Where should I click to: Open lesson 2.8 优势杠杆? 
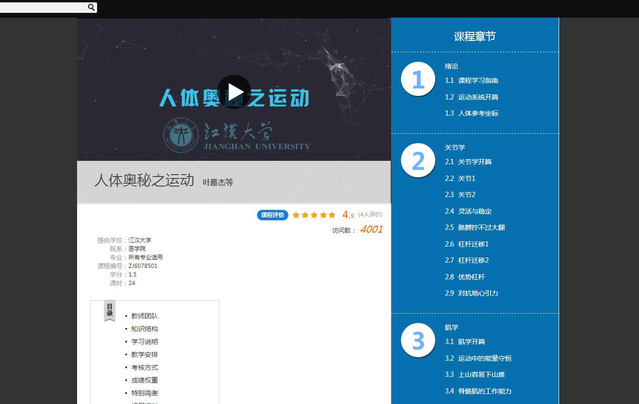(465, 277)
